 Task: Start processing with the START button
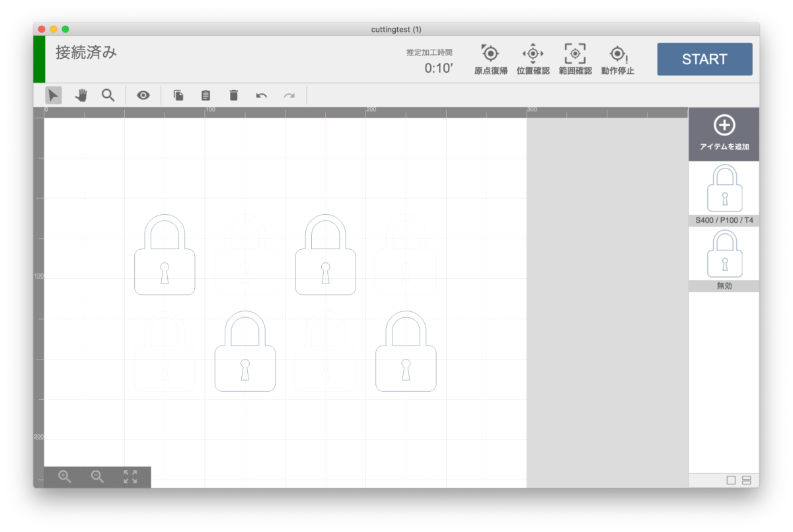pyautogui.click(x=704, y=59)
